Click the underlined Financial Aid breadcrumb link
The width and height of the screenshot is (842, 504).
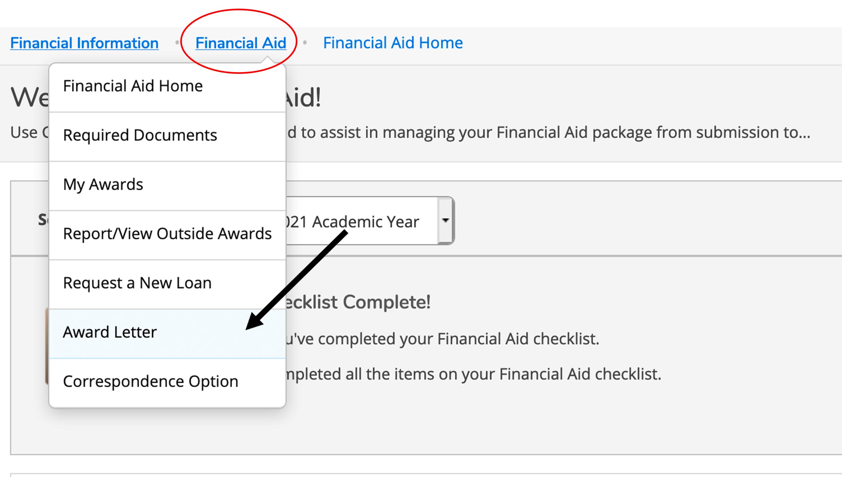(x=241, y=43)
